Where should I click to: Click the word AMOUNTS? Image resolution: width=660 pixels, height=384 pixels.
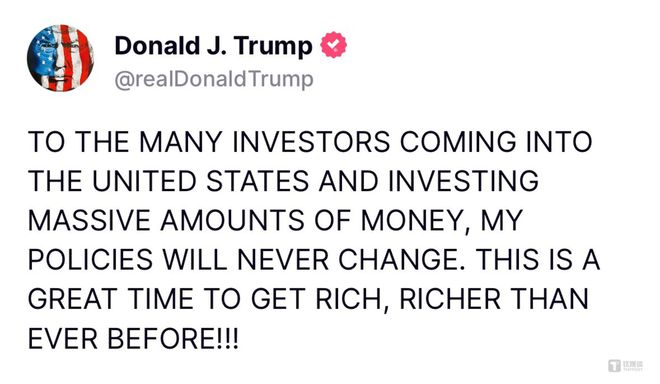[x=232, y=221]
